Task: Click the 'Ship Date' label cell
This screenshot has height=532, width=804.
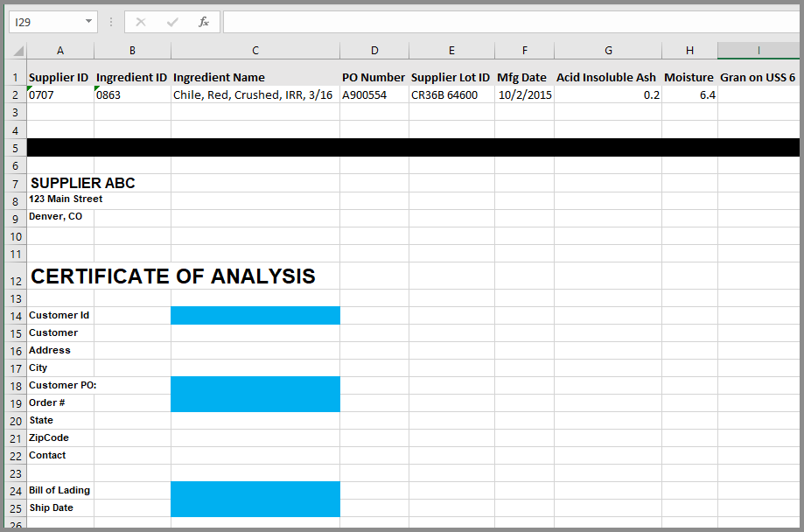Action: [x=60, y=507]
